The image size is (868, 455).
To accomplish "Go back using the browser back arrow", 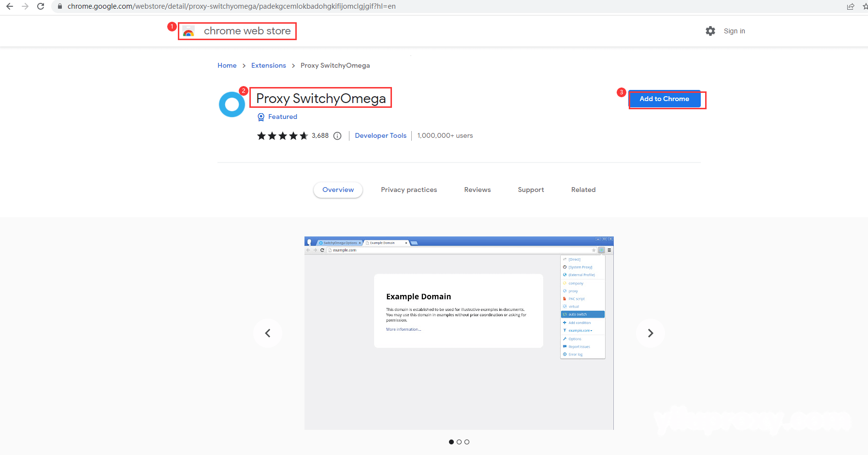I will (10, 6).
